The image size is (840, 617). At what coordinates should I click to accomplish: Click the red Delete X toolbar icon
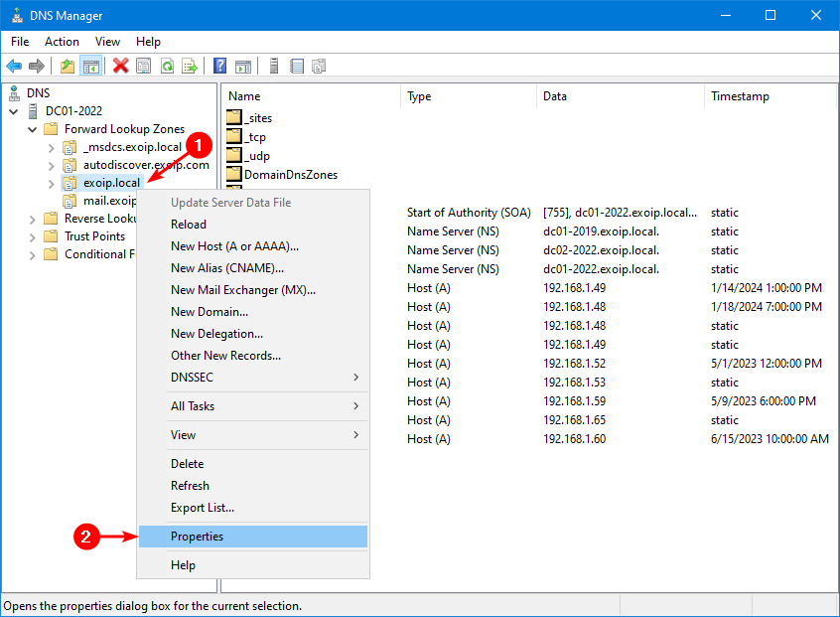[121, 66]
